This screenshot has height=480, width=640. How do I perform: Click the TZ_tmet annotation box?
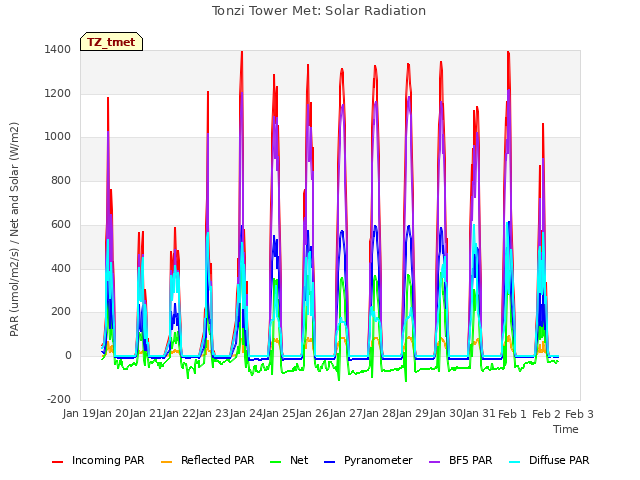111,42
